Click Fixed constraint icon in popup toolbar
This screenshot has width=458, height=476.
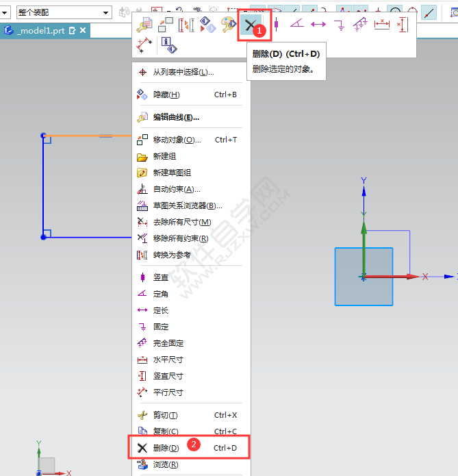coord(340,25)
